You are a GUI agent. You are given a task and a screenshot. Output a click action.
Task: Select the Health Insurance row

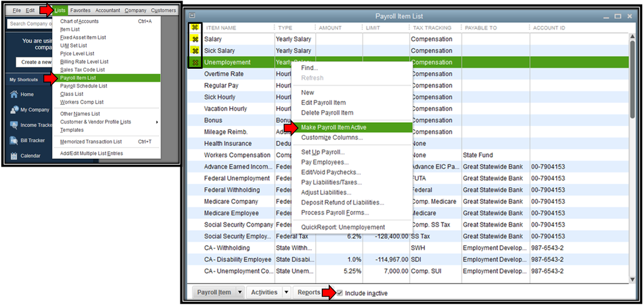click(x=408, y=144)
